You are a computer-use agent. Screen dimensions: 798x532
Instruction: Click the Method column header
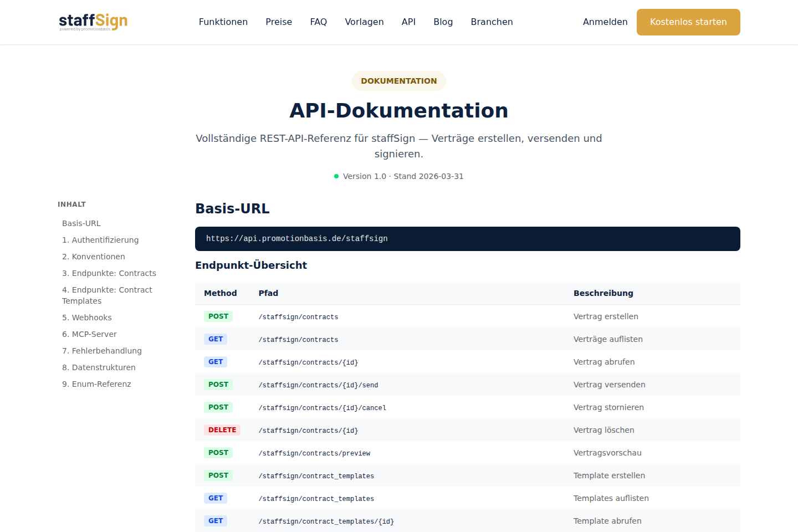[221, 293]
